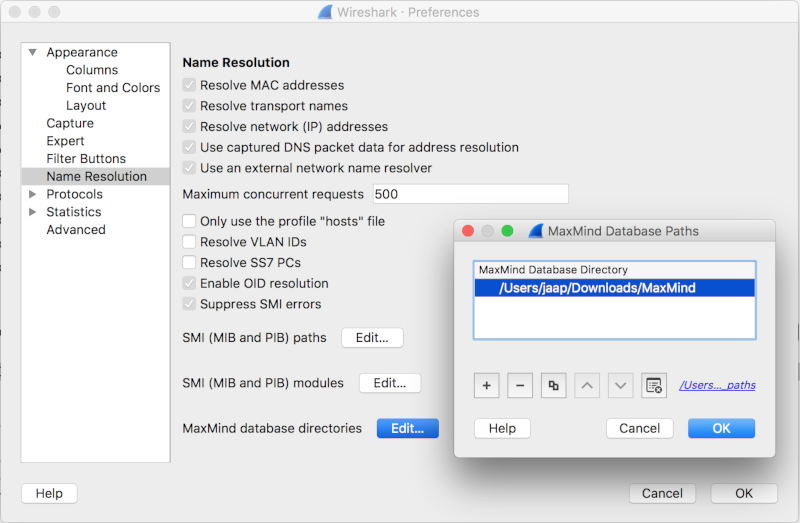Open the Columns preferences page
The width and height of the screenshot is (800, 523).
tap(92, 70)
